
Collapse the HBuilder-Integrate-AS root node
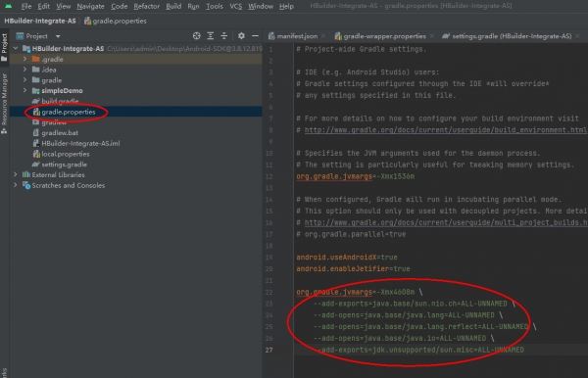pos(16,48)
